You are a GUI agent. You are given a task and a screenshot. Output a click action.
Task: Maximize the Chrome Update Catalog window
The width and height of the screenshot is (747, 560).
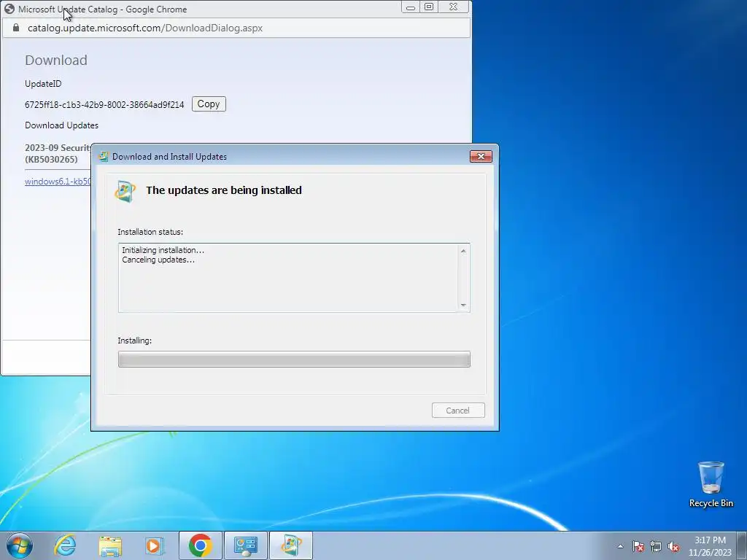(429, 7)
